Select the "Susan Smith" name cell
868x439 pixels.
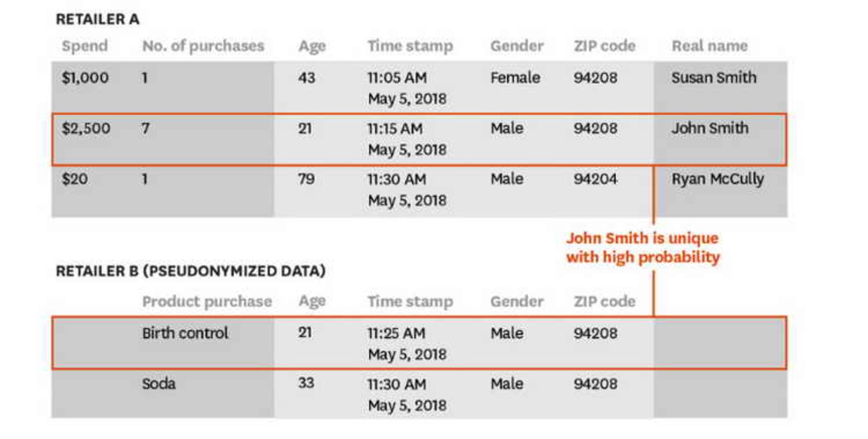pos(713,78)
